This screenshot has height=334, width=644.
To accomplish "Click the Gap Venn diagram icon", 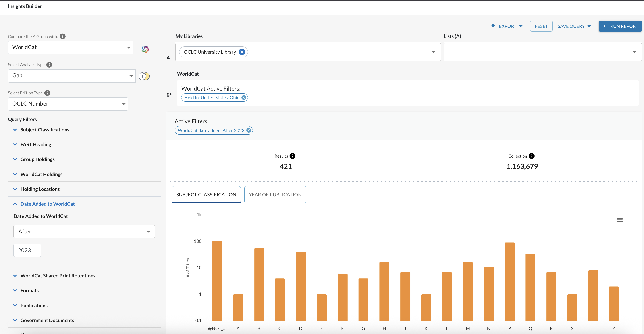I will tap(144, 76).
